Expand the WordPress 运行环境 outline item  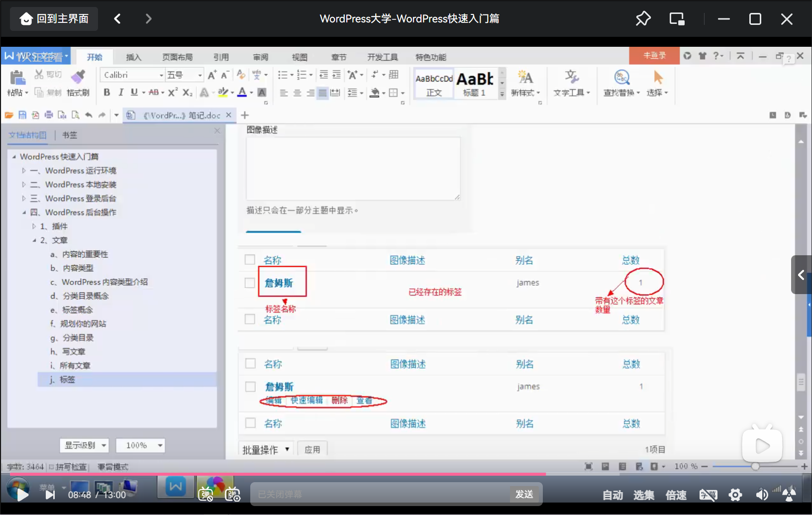click(23, 171)
